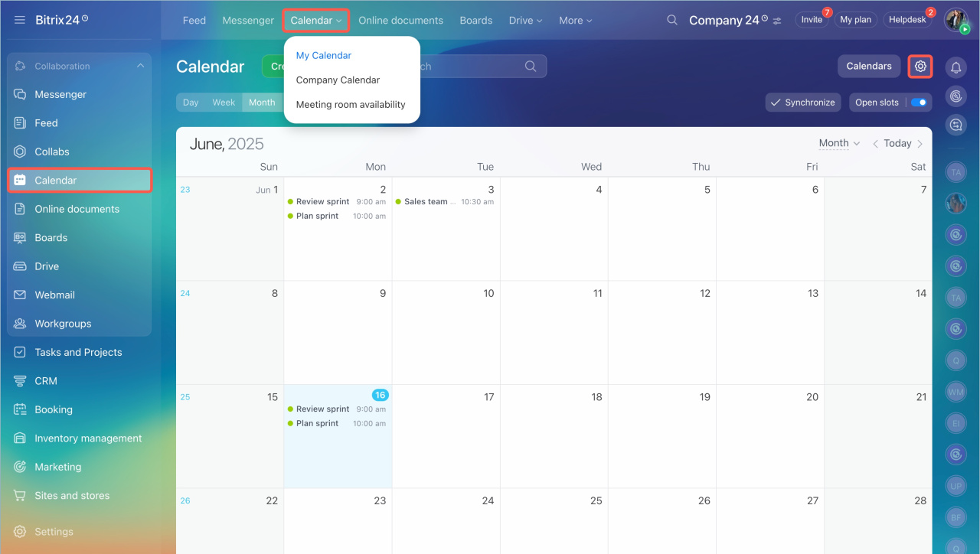This screenshot has height=554, width=980.
Task: Choose Meeting room availability menu item
Action: (x=351, y=104)
